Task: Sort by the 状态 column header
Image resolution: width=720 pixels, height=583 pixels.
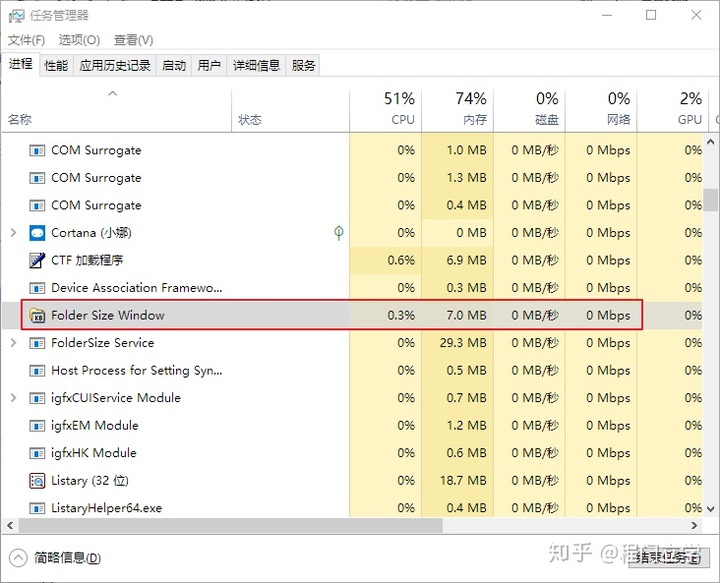Action: click(x=290, y=111)
